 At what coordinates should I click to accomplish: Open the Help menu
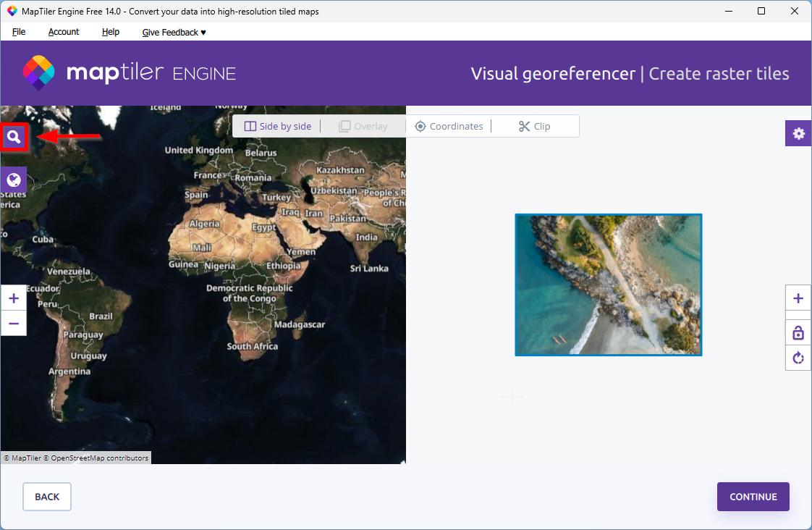point(110,32)
